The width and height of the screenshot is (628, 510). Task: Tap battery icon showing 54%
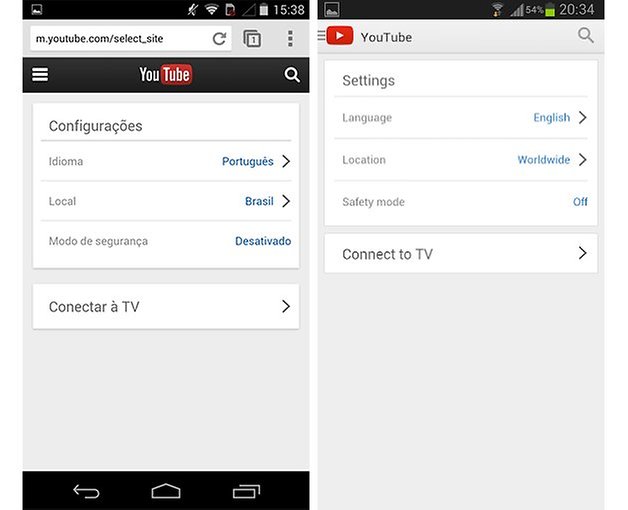[x=550, y=10]
